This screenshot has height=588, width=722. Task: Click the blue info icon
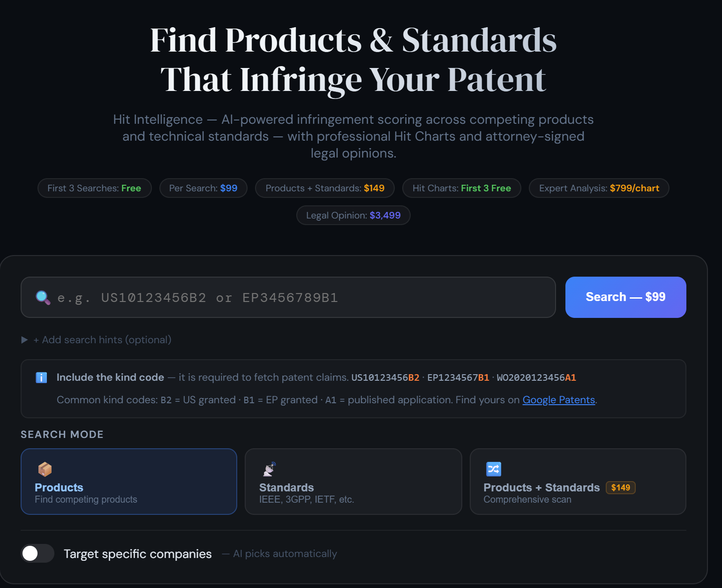41,377
